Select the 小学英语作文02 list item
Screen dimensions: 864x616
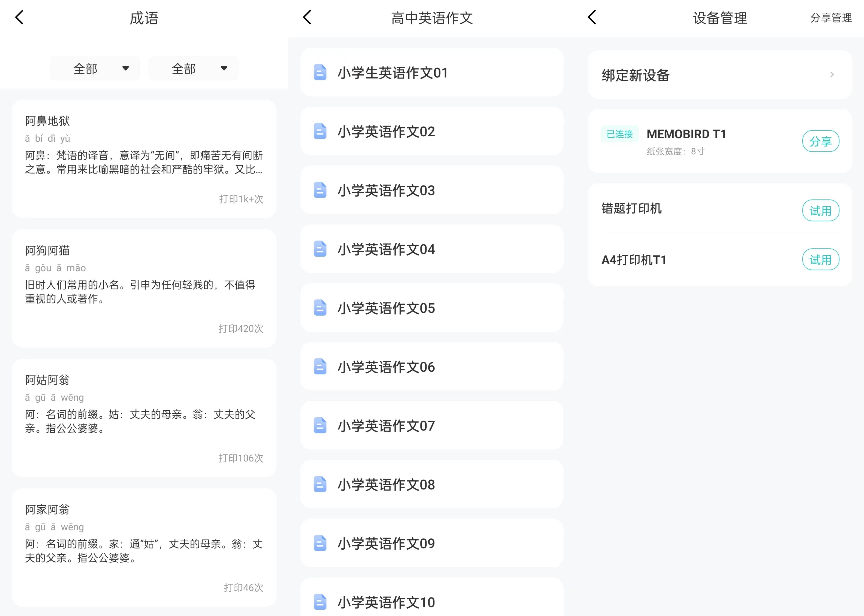point(432,131)
